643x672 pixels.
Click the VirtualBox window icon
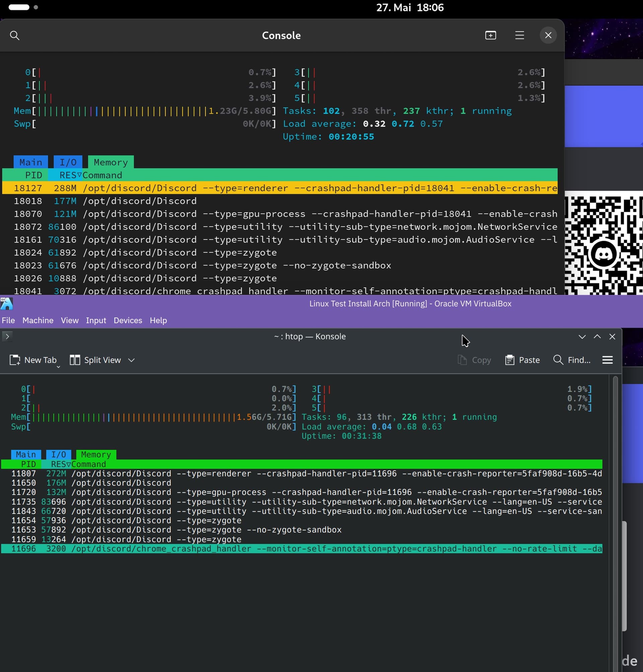6,304
